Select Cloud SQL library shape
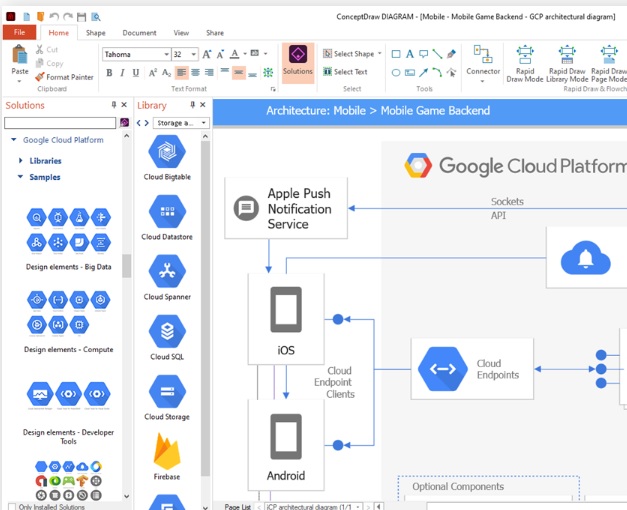627x510 pixels. coord(167,338)
